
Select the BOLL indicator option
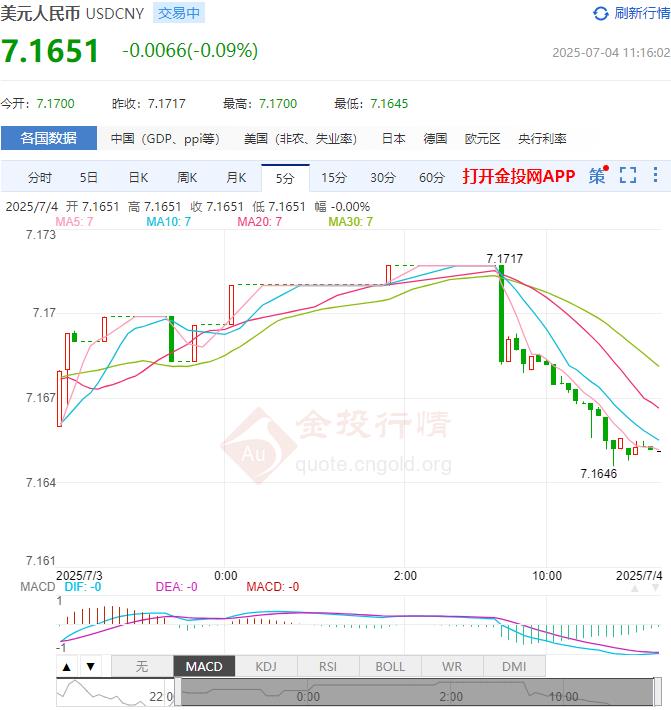click(390, 667)
